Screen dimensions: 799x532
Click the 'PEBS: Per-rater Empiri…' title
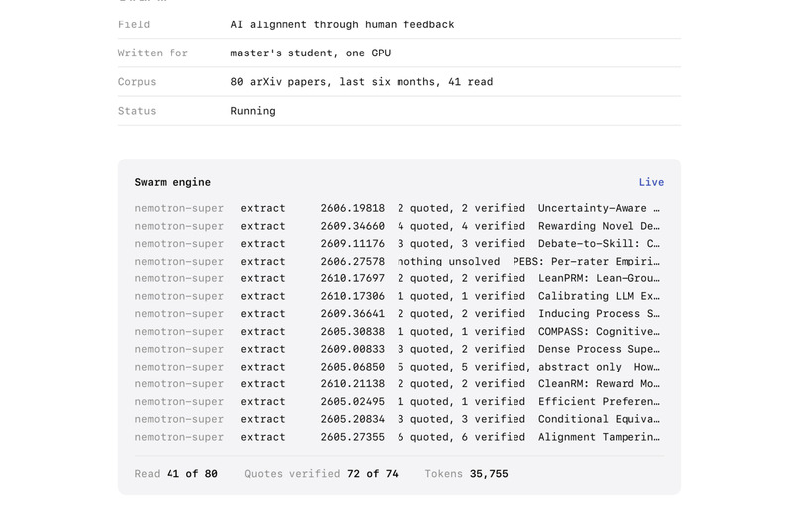[x=586, y=262]
